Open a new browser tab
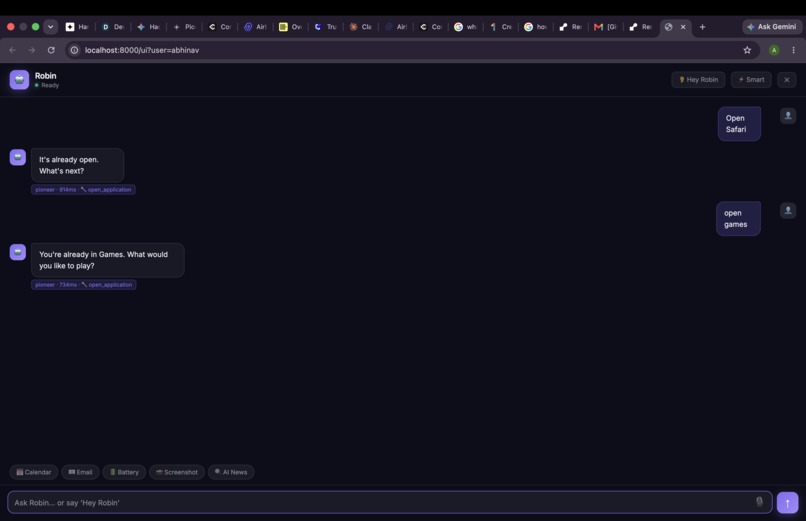Image resolution: width=806 pixels, height=521 pixels. coord(702,27)
